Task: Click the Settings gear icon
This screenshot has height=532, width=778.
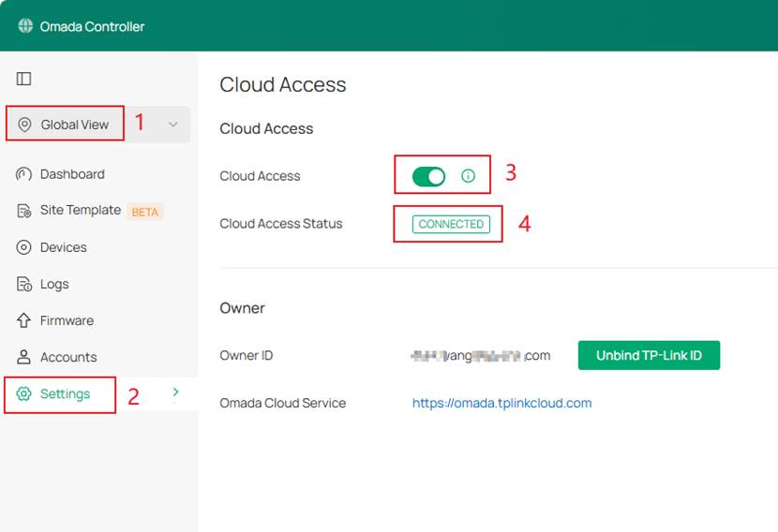Action: pos(23,393)
